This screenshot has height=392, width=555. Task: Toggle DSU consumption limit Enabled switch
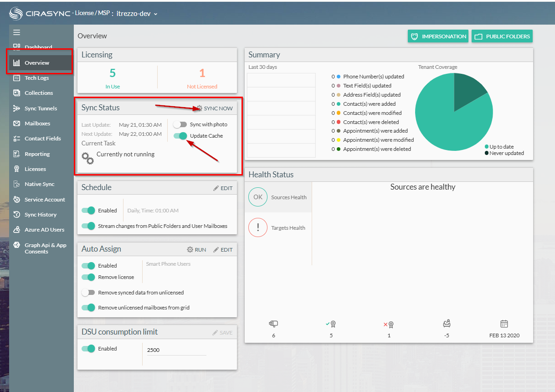[x=88, y=349]
